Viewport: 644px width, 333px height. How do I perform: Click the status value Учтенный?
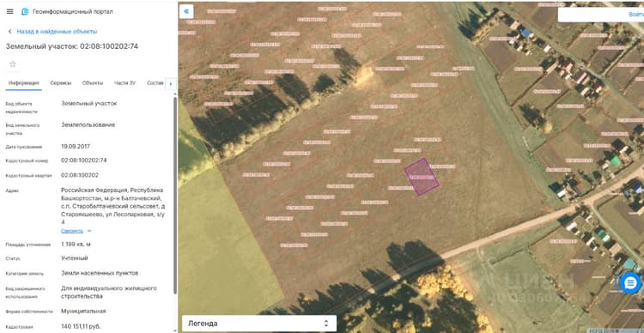point(75,258)
